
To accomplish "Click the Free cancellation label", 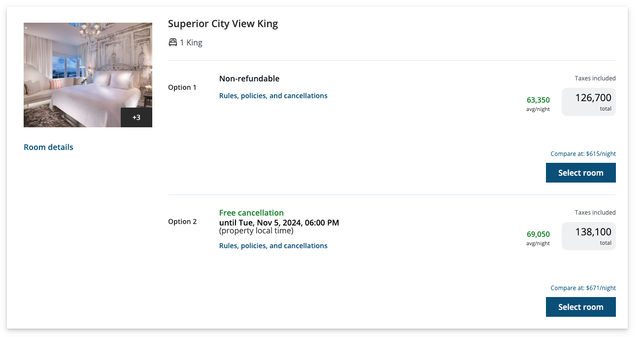I will click(251, 213).
